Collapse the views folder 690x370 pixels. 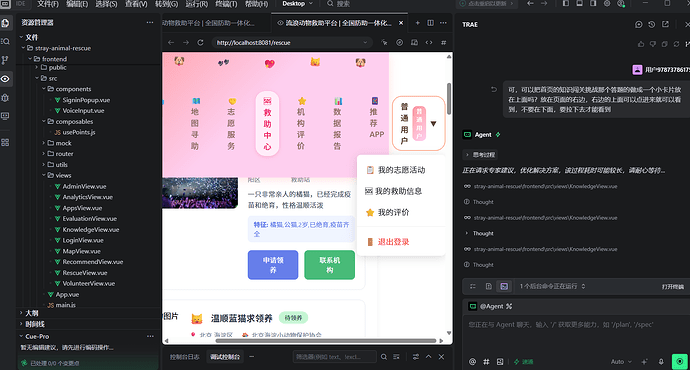click(x=44, y=175)
